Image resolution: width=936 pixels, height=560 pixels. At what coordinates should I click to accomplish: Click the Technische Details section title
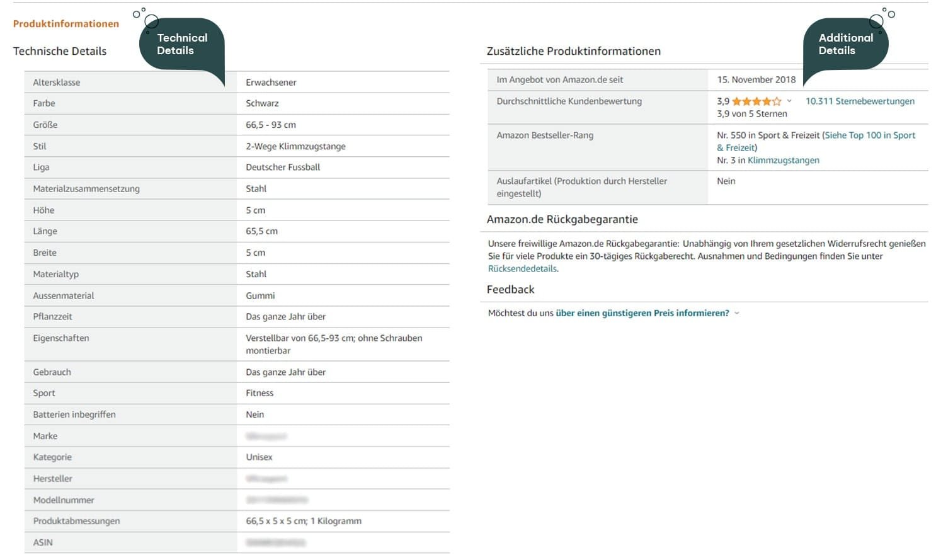pyautogui.click(x=60, y=52)
